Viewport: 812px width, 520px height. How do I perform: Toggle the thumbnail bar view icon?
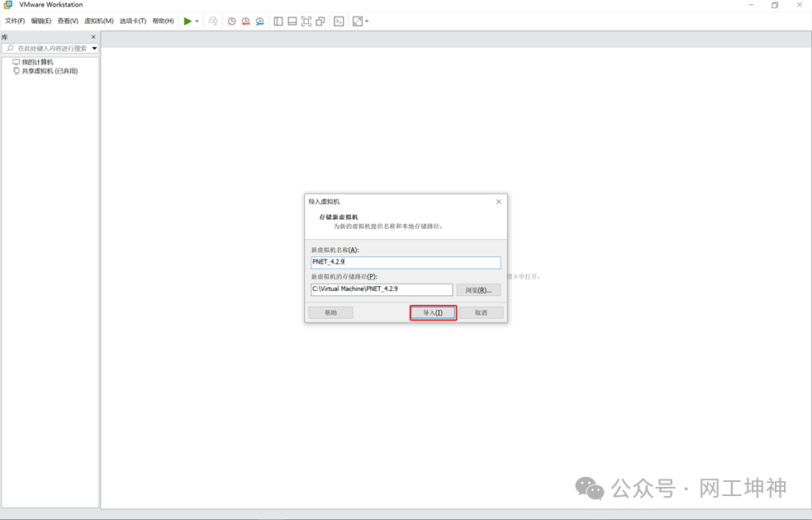[x=292, y=21]
